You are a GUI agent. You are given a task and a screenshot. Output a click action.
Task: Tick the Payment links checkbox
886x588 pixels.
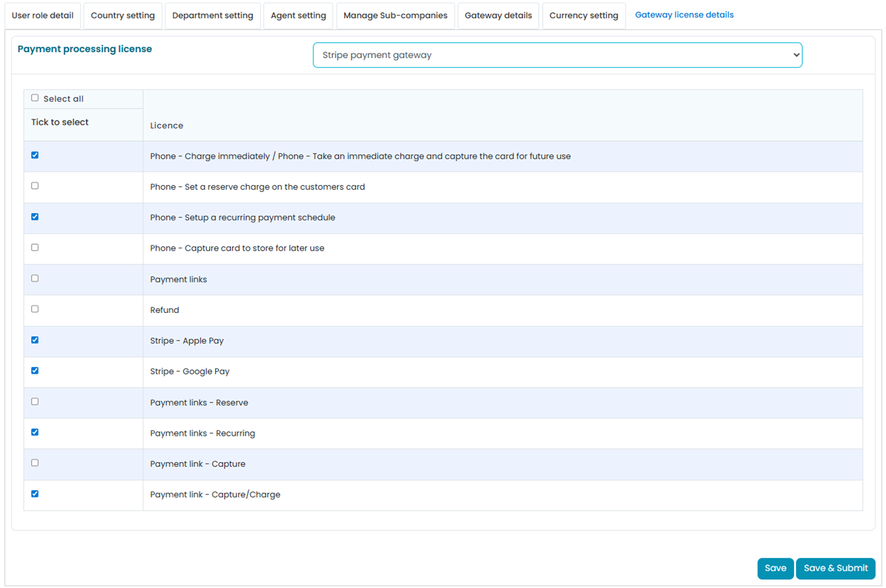click(35, 278)
